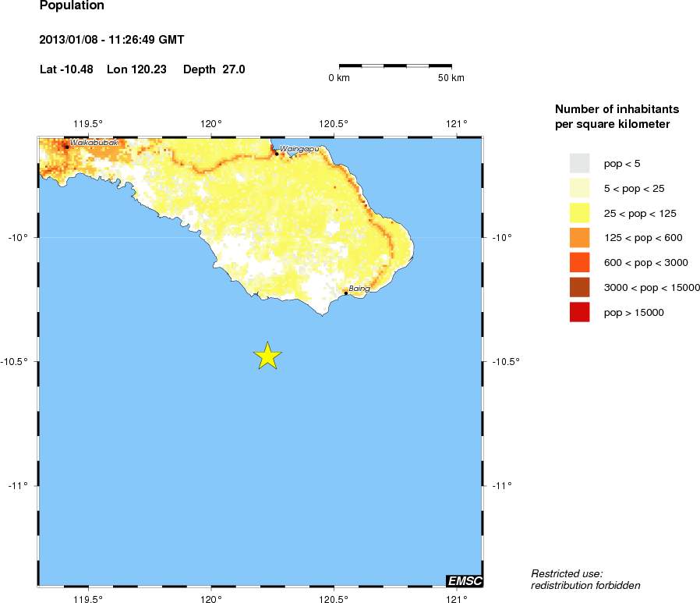Viewport: 700px width, 603px height.
Task: Click the 'Lat -10.48' coordinate text
Action: tap(66, 69)
